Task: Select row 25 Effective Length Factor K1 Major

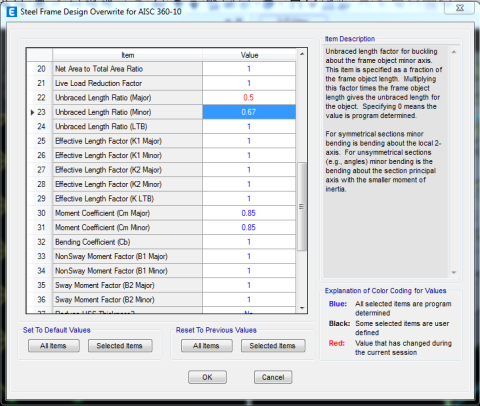Action: tap(161, 141)
